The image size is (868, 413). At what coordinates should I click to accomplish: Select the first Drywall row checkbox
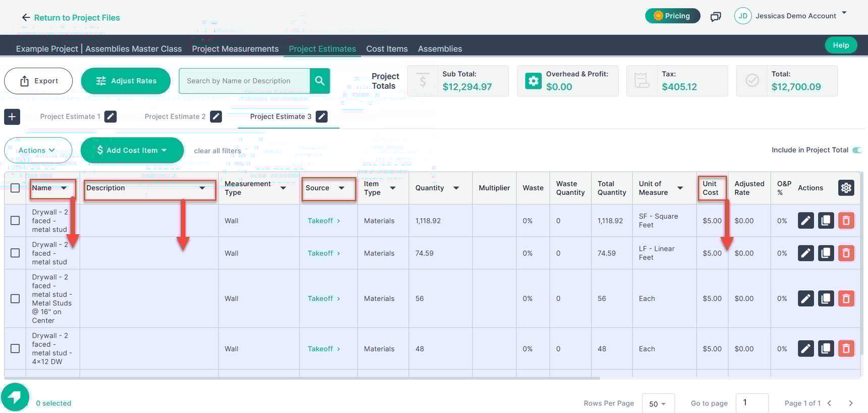pyautogui.click(x=15, y=221)
